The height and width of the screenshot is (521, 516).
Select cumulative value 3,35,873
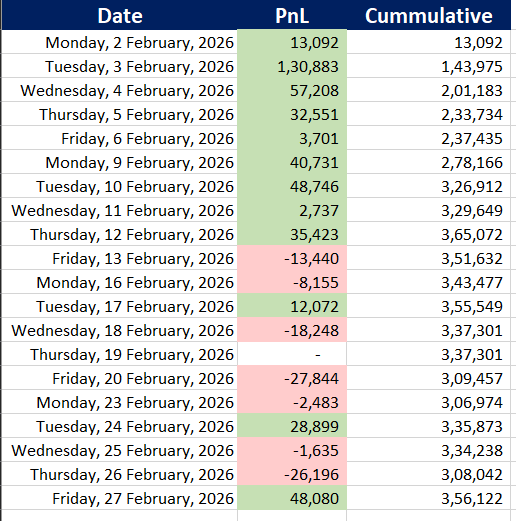click(429, 426)
